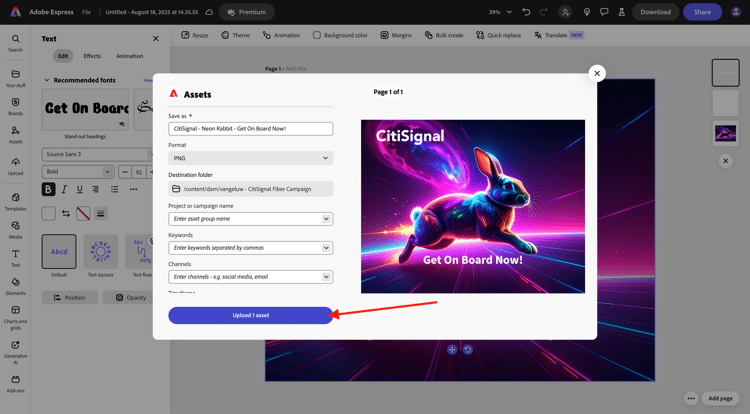Open the Generative AI panel
Viewport: 750px width, 414px height.
coord(15,352)
